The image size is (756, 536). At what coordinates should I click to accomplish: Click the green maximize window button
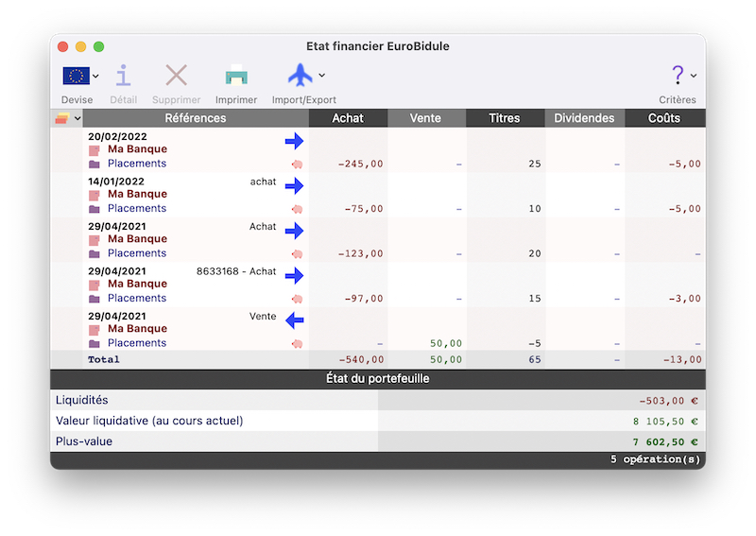(x=99, y=46)
